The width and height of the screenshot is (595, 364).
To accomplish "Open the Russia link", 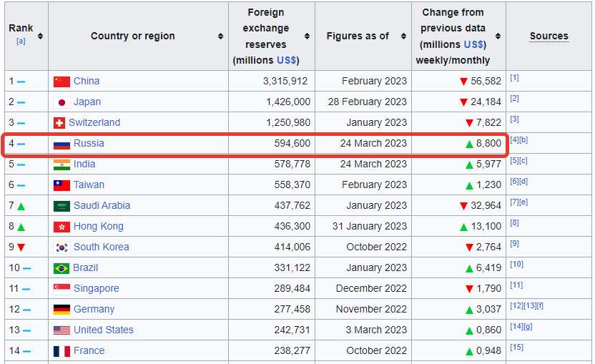I will click(89, 144).
